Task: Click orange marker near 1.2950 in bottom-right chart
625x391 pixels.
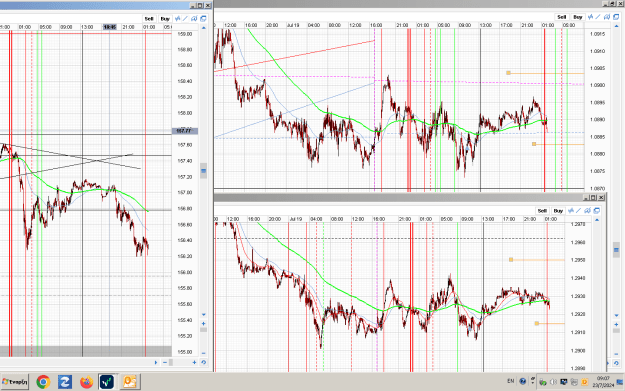Action: coord(511,259)
